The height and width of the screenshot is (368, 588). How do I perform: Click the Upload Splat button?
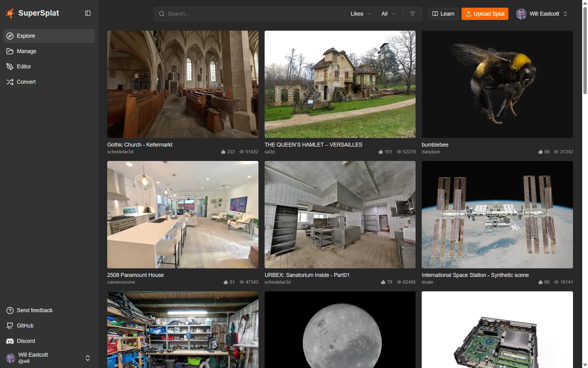pyautogui.click(x=485, y=14)
